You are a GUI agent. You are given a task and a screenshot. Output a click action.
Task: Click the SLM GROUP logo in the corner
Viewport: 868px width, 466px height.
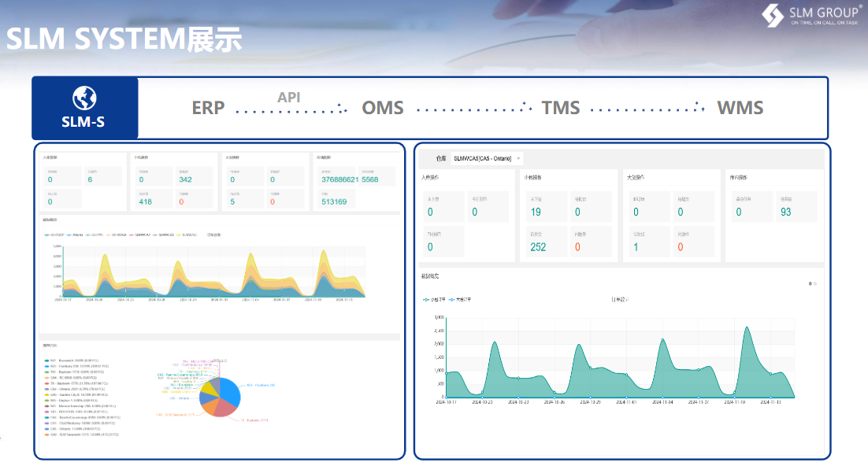[811, 15]
